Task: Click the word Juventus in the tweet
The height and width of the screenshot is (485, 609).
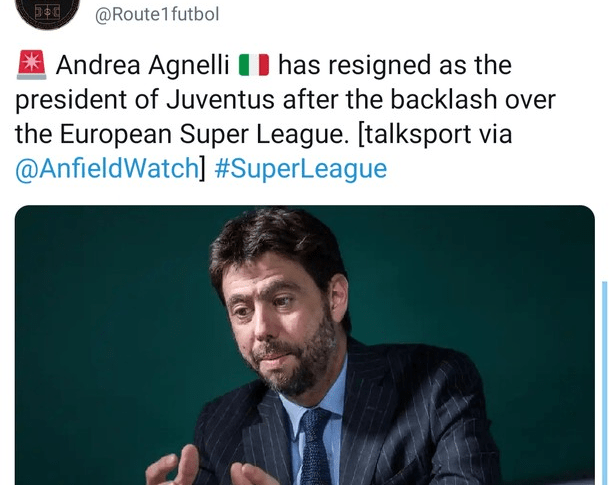Action: coord(220,99)
